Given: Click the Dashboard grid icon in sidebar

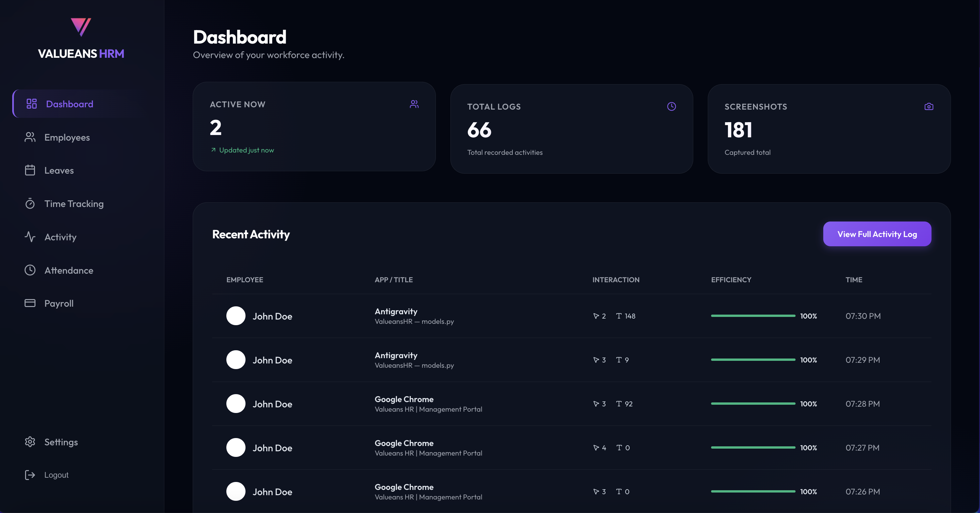Looking at the screenshot, I should tap(32, 104).
